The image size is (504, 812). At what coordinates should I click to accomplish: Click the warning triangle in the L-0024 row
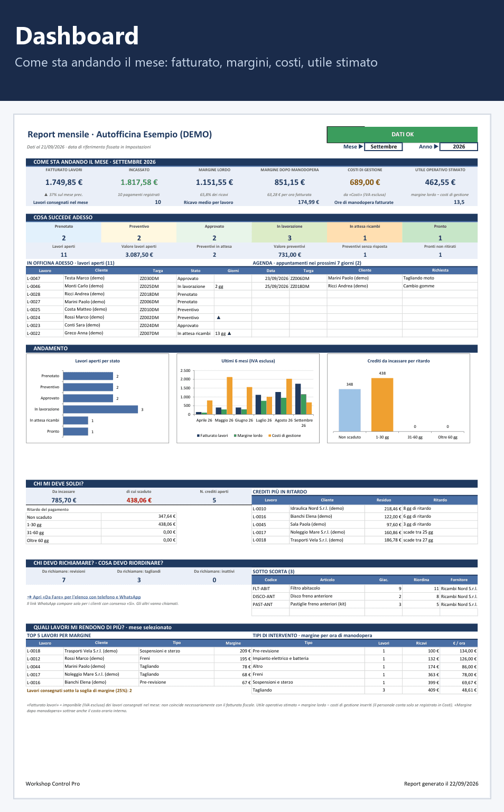pos(218,318)
